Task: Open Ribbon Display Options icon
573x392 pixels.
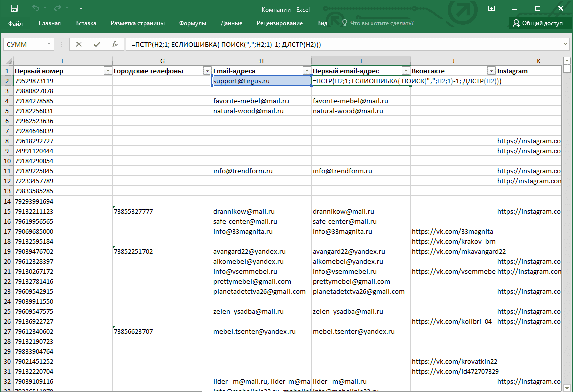Action: (492, 8)
